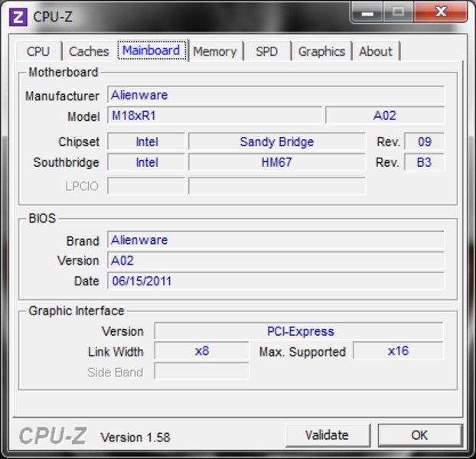The image size is (476, 459).
Task: Select the Mainboard tab
Action: coord(152,50)
